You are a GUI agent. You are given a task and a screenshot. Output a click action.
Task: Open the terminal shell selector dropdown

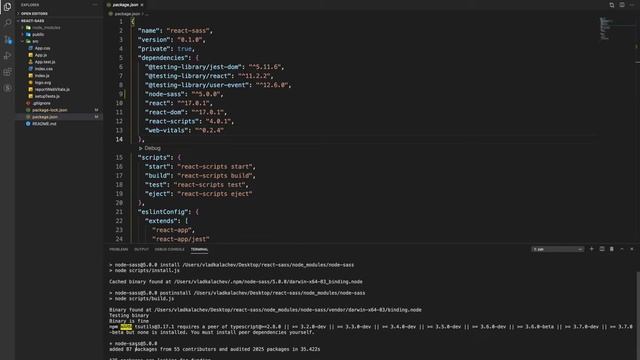coord(558,249)
